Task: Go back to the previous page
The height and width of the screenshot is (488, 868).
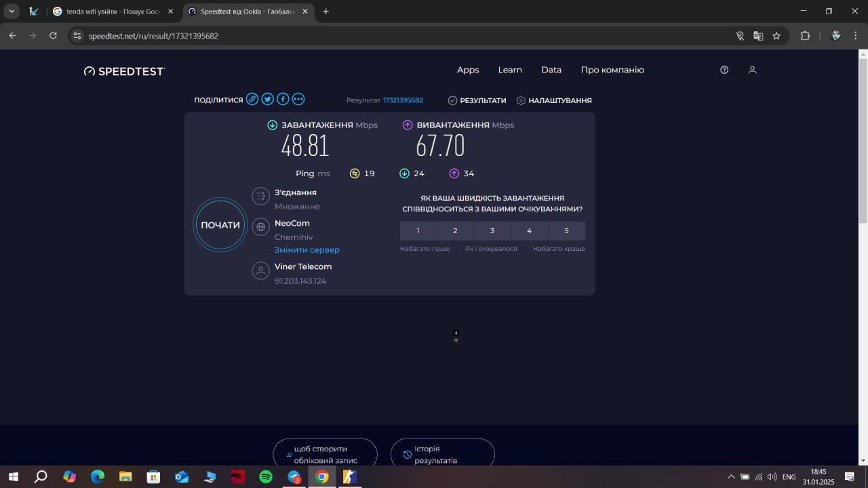Action: [12, 36]
